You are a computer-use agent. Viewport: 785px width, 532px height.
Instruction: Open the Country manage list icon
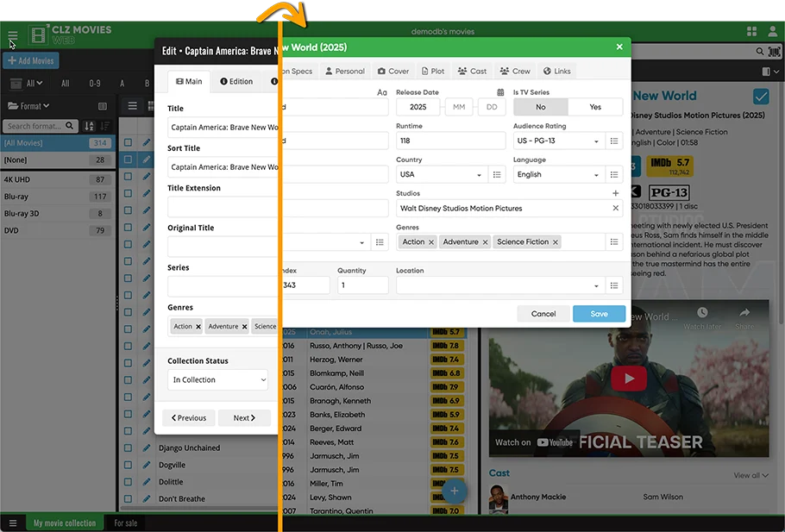coord(497,175)
